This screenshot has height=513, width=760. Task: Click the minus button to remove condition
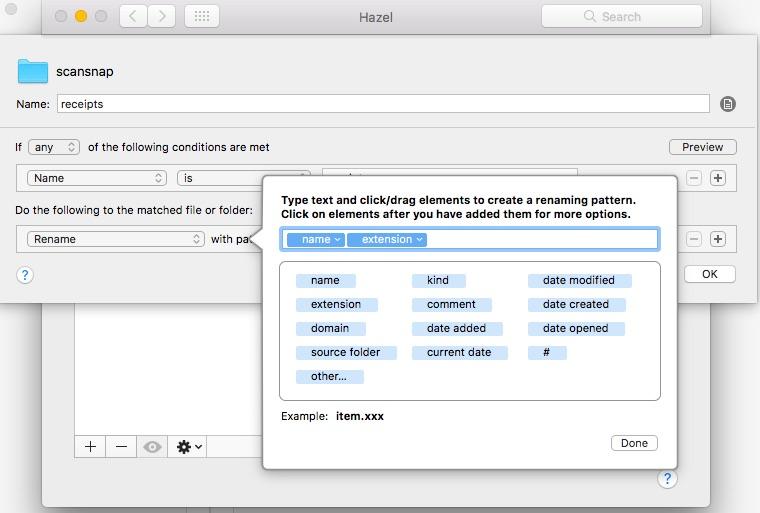coord(694,178)
